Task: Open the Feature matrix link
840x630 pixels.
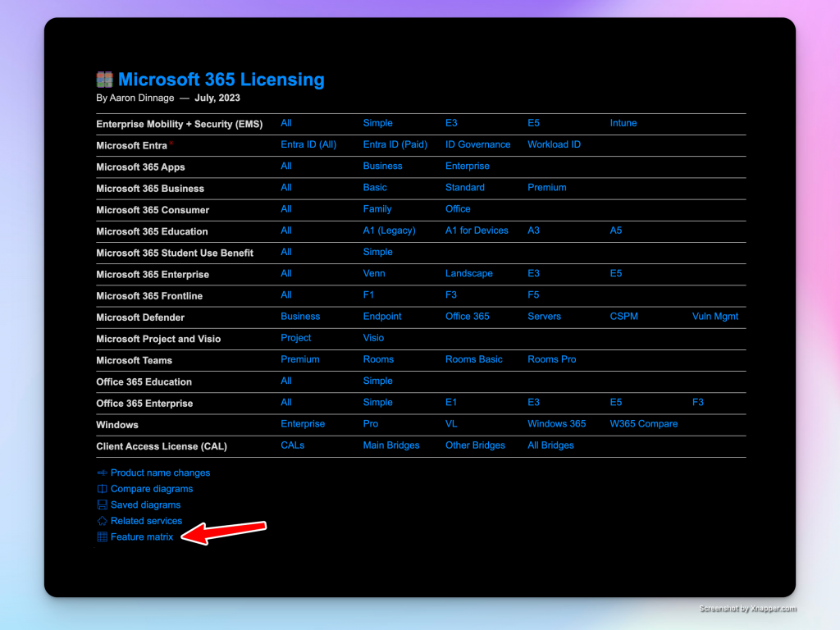Action: tap(142, 537)
